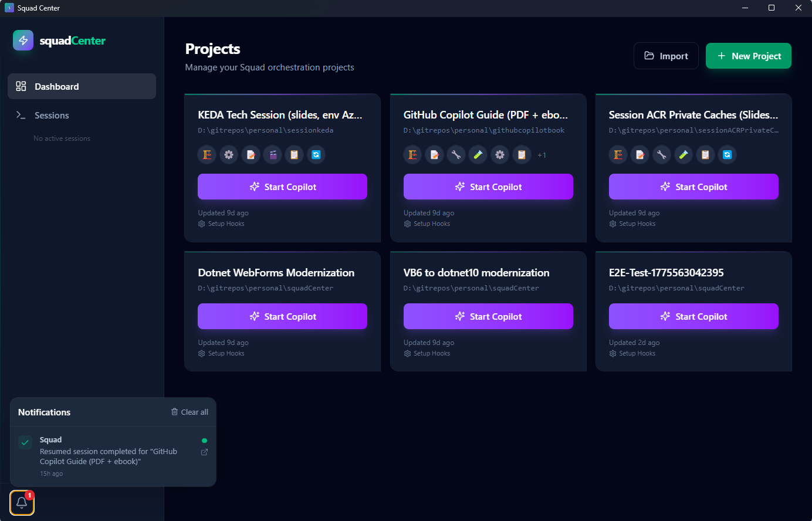The height and width of the screenshot is (521, 812).
Task: Expand the +1 more agents indicator
Action: (x=542, y=155)
